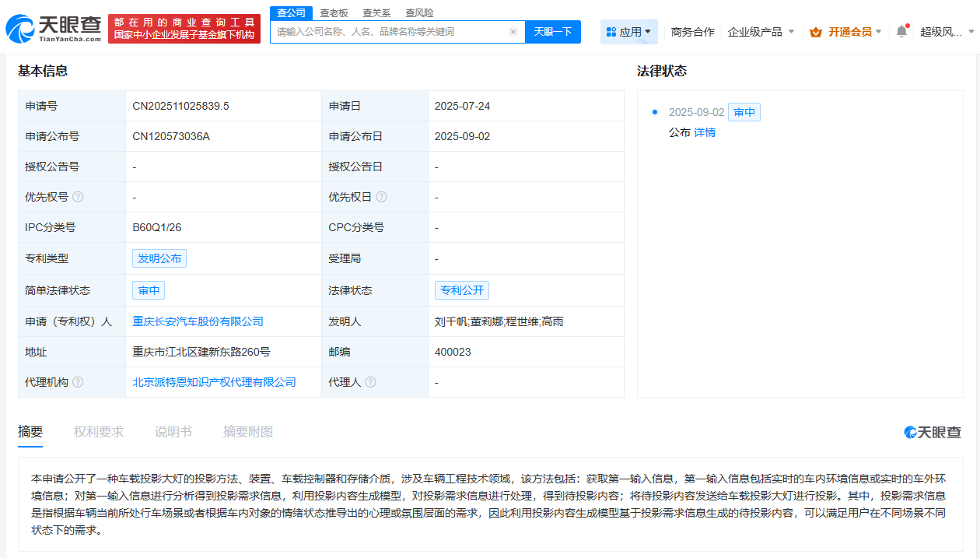Open the 权利要求 tab
This screenshot has height=558, width=980.
98,431
